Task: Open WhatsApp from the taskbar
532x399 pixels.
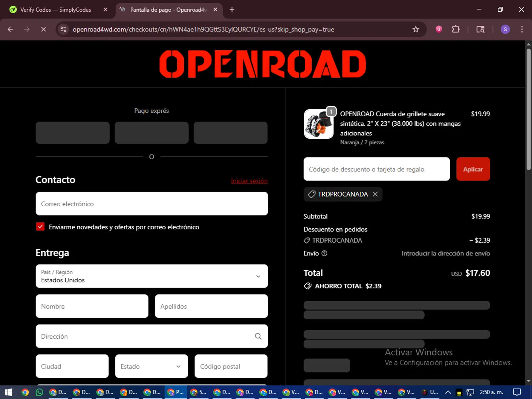Action: (x=39, y=392)
